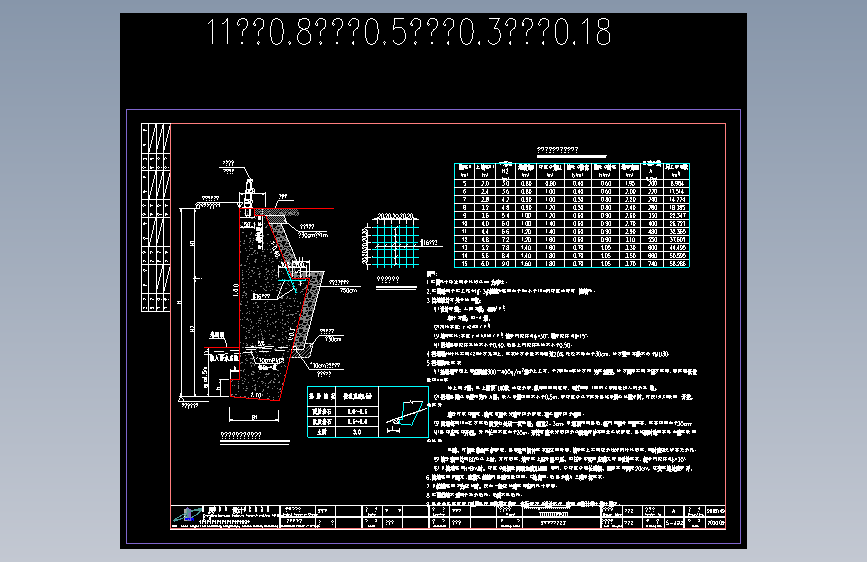Click the "B1" base width dimension label

254,417
